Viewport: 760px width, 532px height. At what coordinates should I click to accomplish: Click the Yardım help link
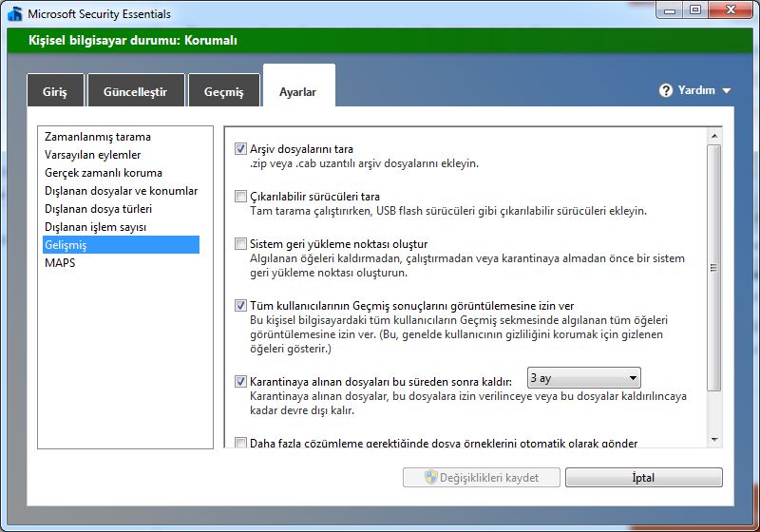(x=696, y=90)
